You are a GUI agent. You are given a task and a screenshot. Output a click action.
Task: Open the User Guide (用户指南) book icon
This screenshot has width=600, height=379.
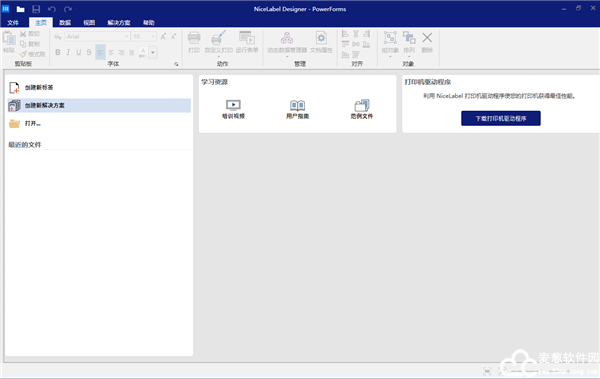[x=297, y=105]
